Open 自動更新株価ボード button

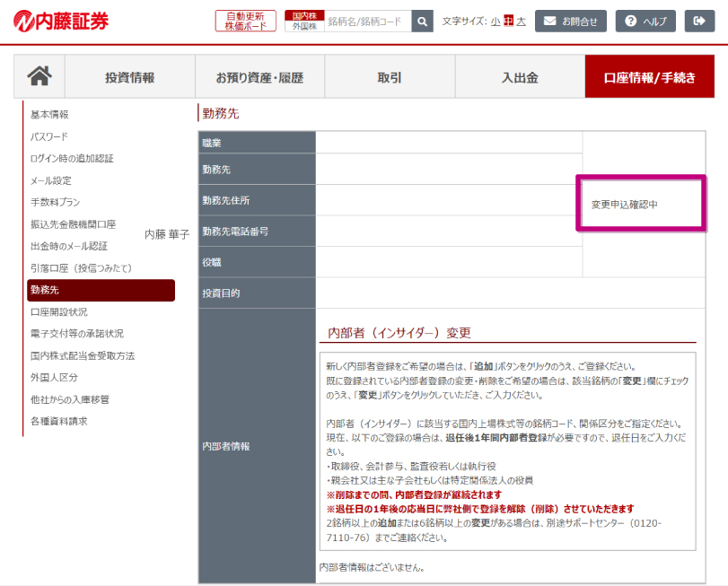click(246, 22)
